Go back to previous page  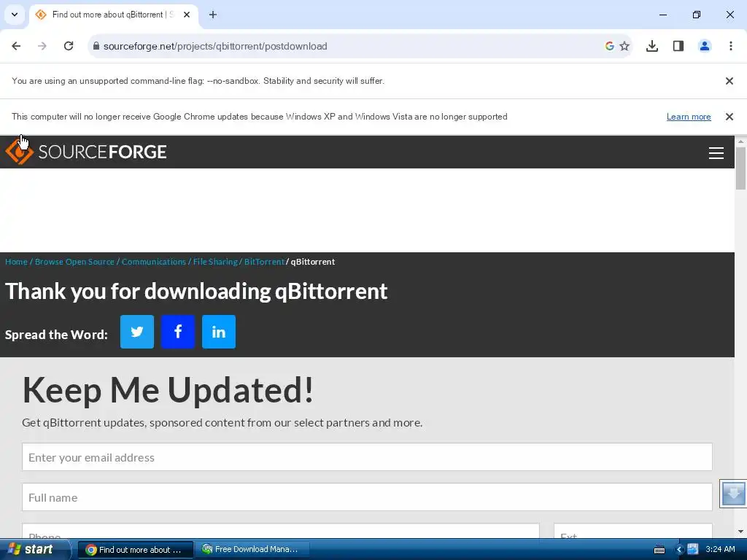point(16,46)
